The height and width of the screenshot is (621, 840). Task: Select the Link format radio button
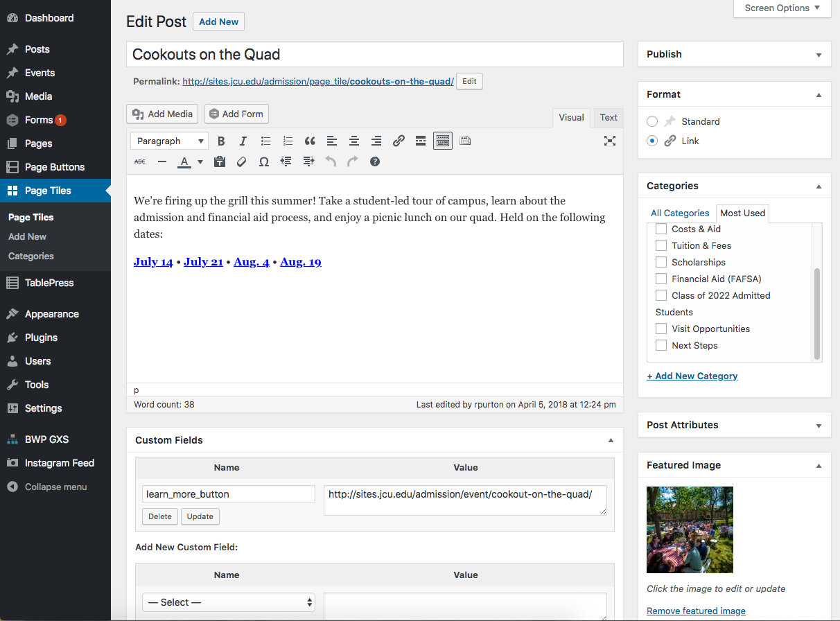tap(652, 141)
